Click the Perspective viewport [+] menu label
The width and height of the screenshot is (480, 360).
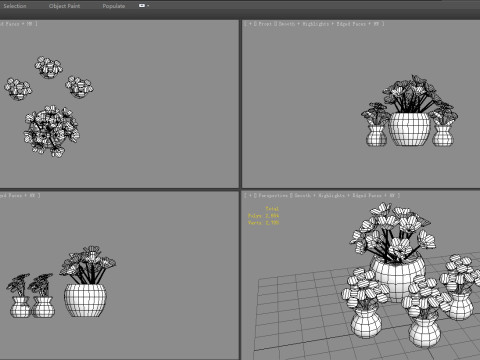click(251, 195)
